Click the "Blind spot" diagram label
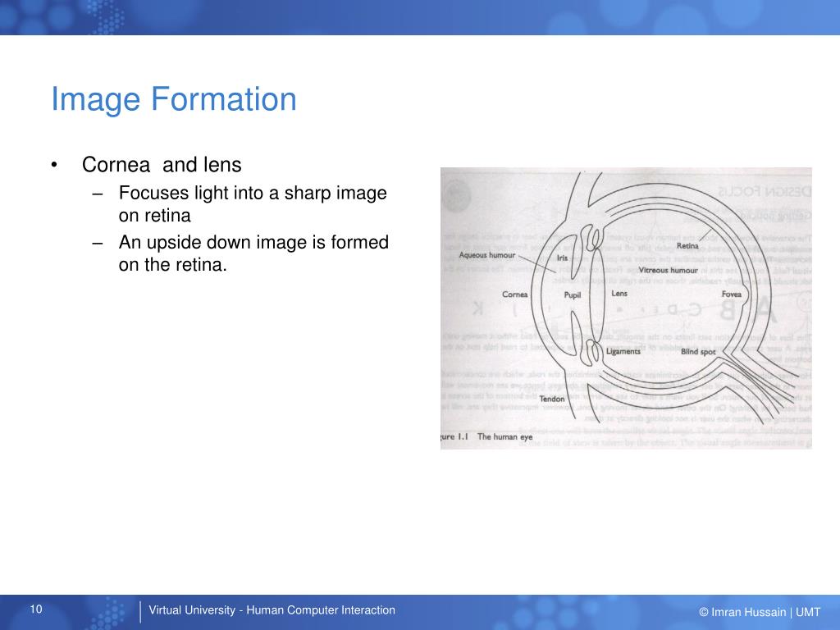This screenshot has height=630, width=840. [698, 351]
